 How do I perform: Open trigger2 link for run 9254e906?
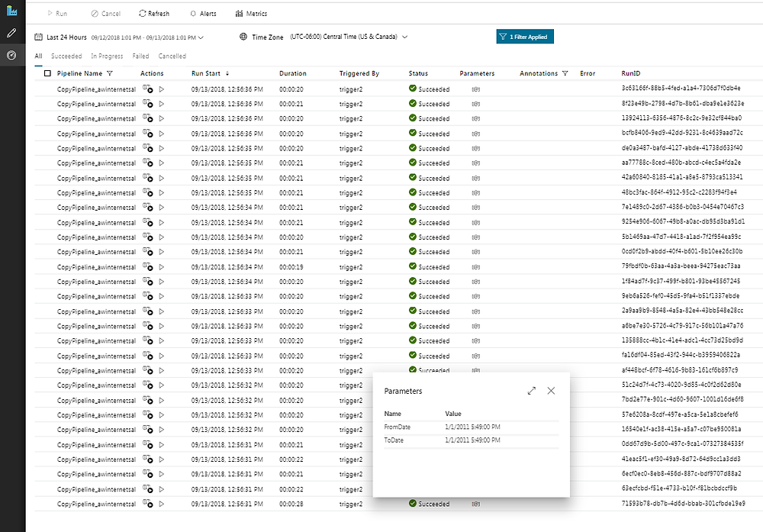(351, 223)
